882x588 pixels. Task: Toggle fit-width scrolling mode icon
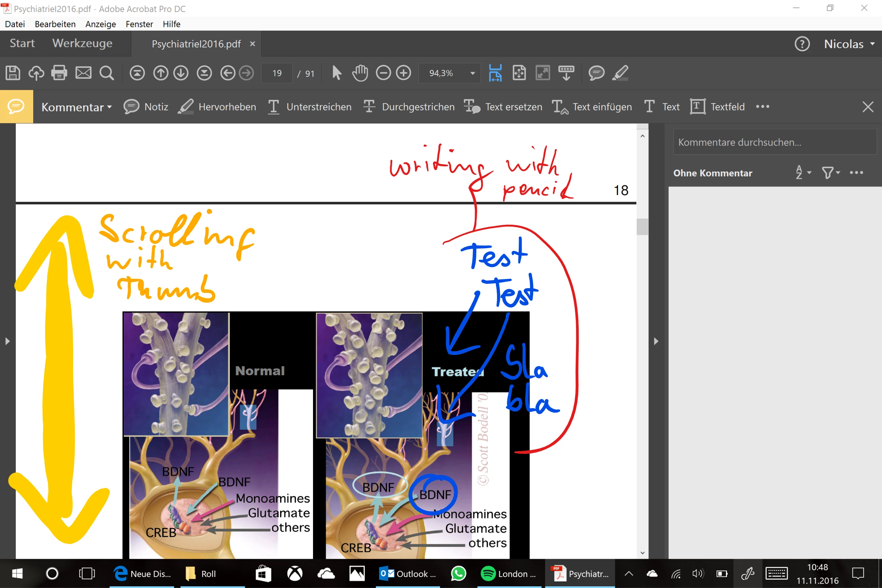tap(495, 73)
